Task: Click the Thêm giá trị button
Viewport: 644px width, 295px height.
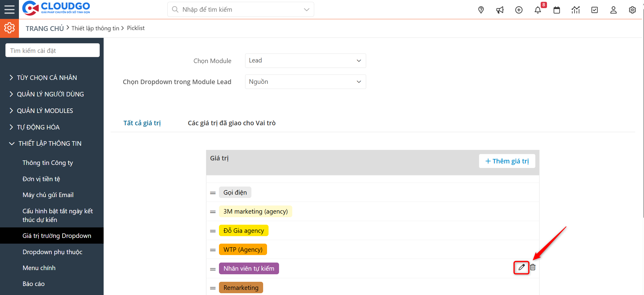Action: click(x=507, y=161)
